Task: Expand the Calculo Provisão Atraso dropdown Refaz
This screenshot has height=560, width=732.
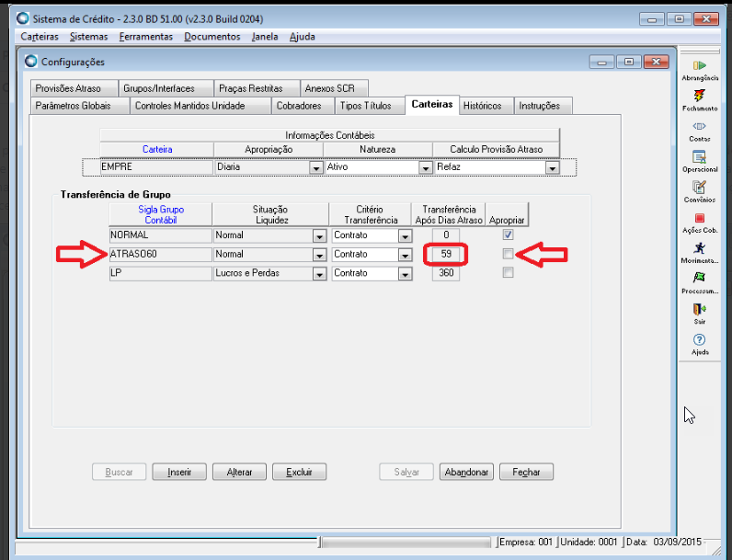Action: 553,167
